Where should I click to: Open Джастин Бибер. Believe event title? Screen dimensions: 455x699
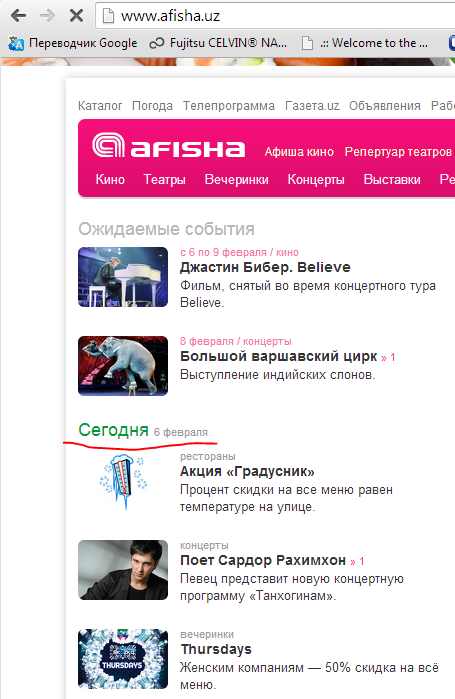point(265,267)
